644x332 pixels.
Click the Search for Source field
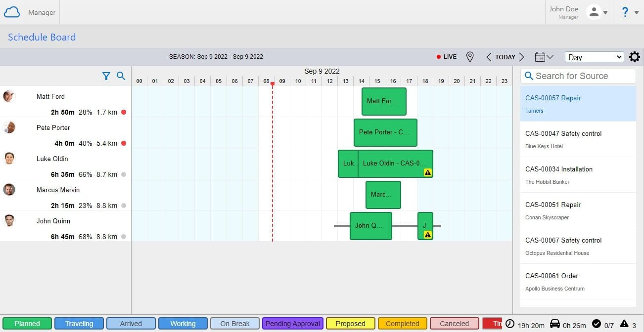(578, 76)
